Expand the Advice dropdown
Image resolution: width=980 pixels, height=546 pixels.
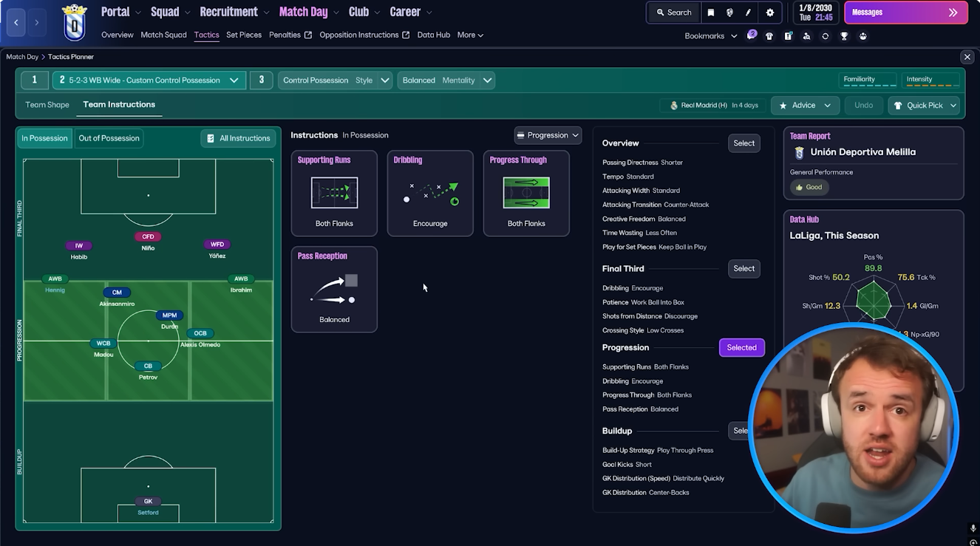point(805,106)
